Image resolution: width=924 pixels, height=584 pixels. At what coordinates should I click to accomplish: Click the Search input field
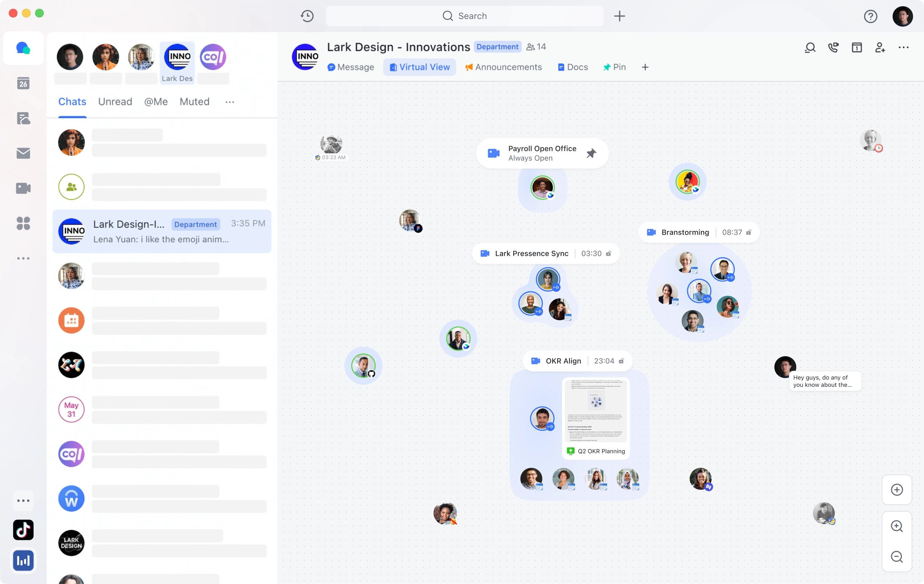tap(464, 16)
